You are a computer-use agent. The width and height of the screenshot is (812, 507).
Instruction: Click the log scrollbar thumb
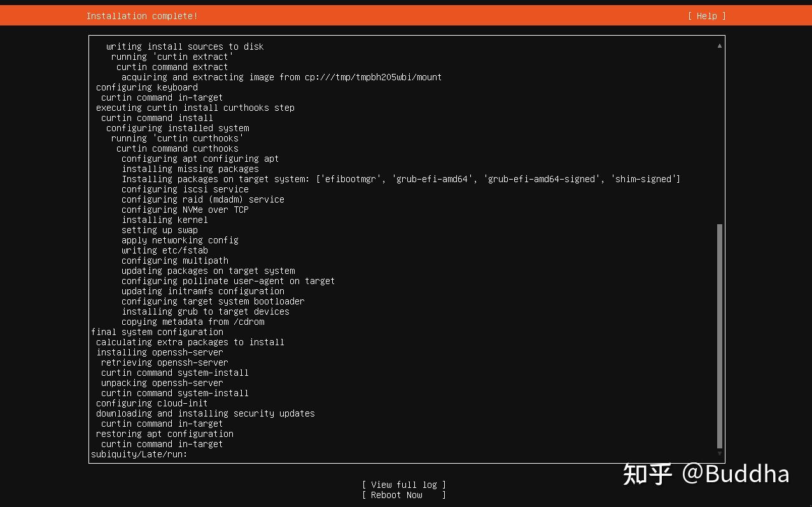(x=720, y=336)
